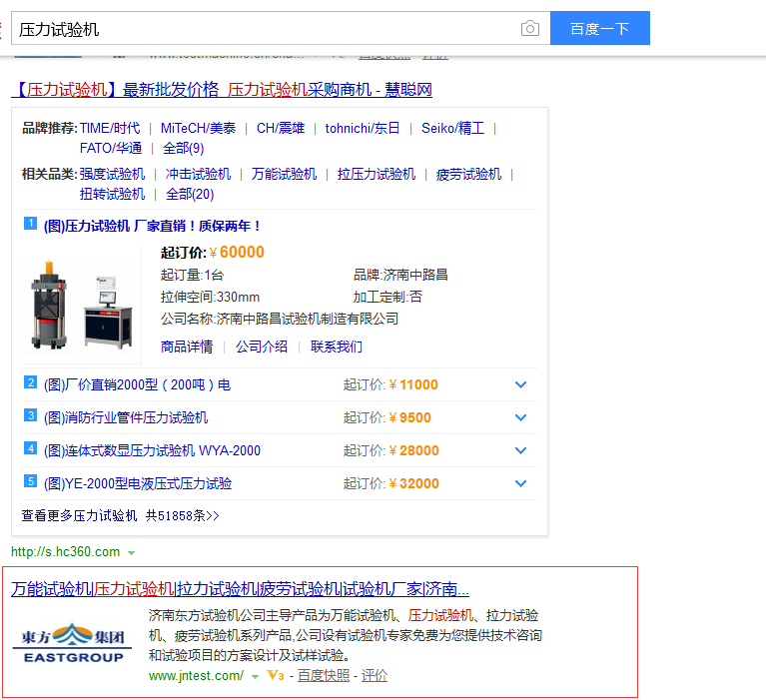Open 商品详情 product details tab
This screenshot has height=700, width=766.
click(187, 347)
